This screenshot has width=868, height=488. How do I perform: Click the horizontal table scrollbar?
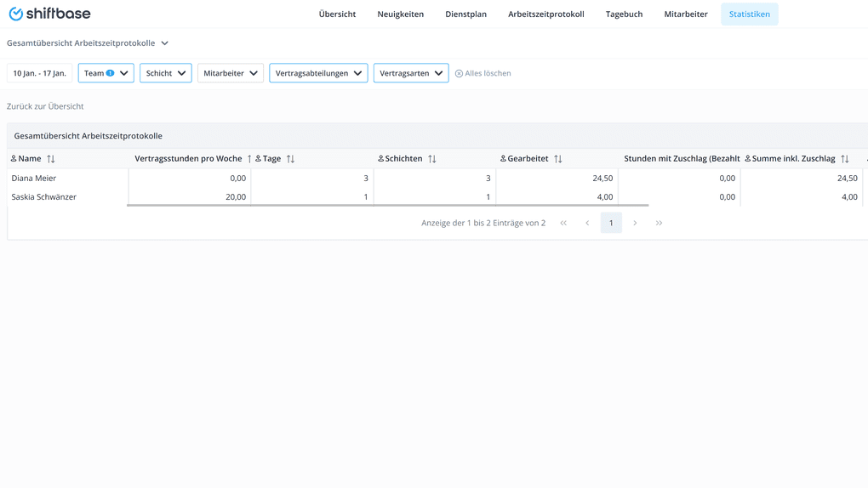click(x=387, y=205)
